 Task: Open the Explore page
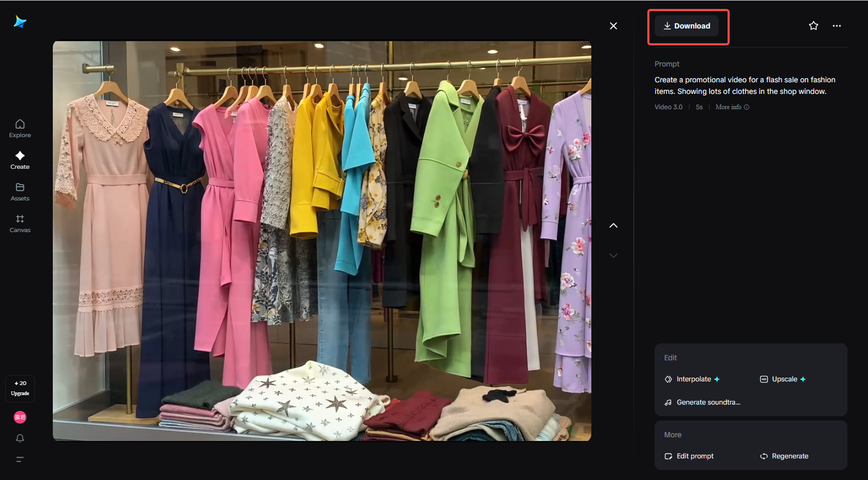point(20,129)
